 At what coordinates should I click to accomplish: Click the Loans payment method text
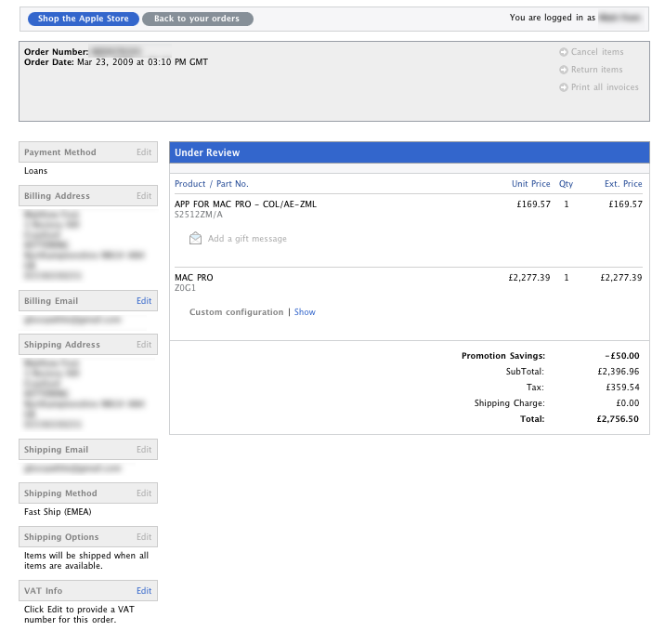pos(35,171)
